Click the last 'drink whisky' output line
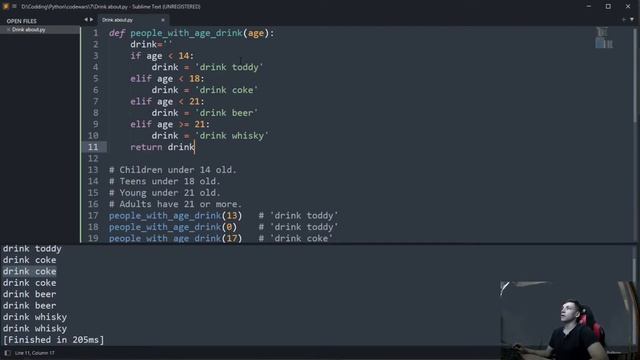This screenshot has height=360, width=640. click(35, 329)
